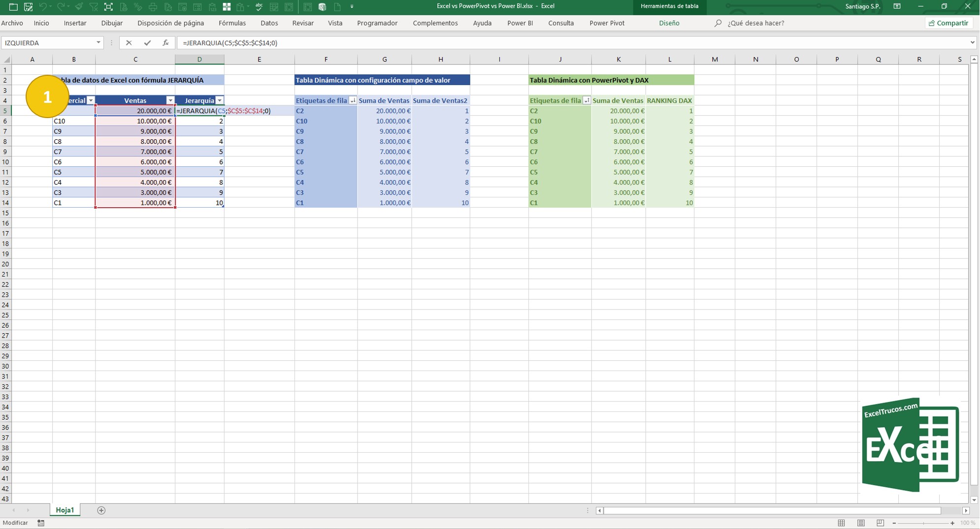Viewport: 980px width, 529px height.
Task: Switch to Page Layout view in status bar
Action: (861, 523)
